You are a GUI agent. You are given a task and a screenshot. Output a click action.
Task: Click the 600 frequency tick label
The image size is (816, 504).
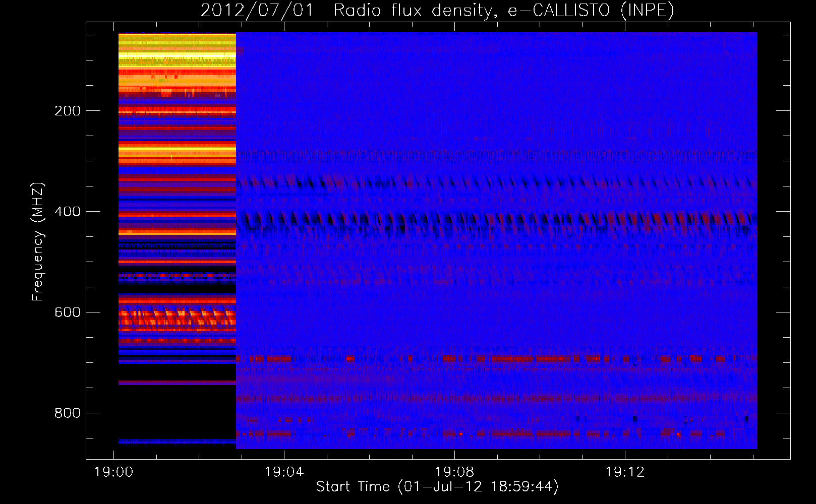(x=68, y=312)
